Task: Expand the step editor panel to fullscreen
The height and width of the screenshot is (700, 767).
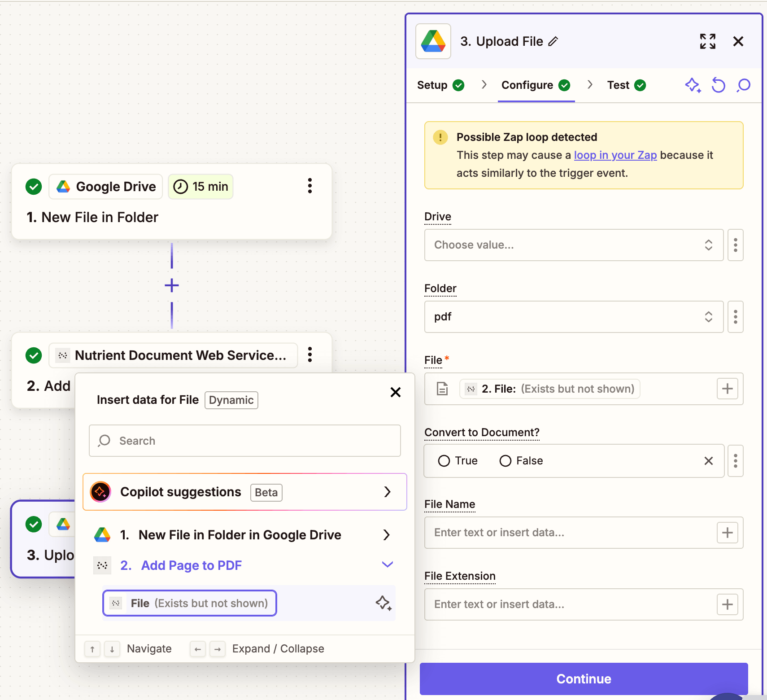Action: pos(707,42)
